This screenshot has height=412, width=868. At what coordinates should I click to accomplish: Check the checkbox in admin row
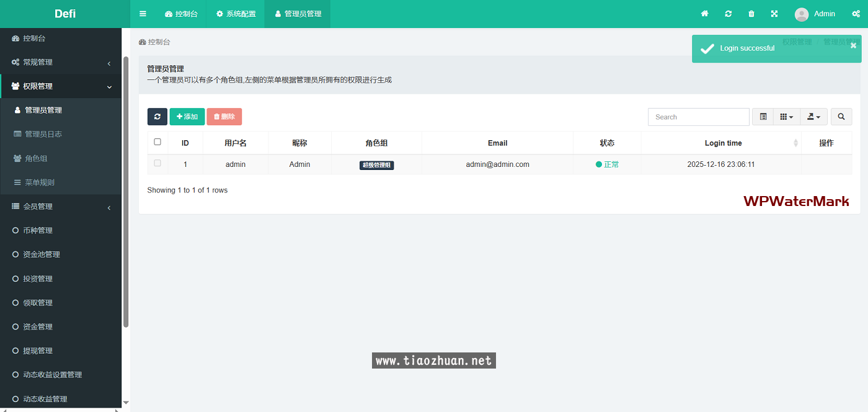click(157, 163)
